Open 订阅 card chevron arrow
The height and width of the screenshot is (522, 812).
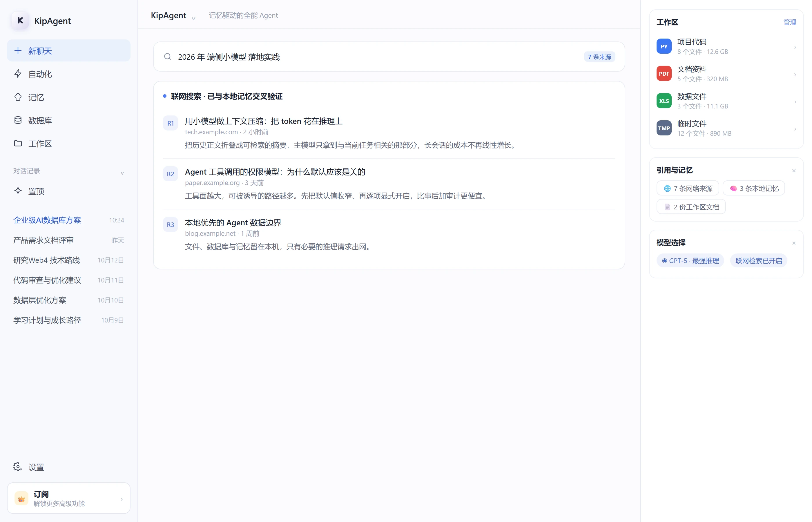[122, 499]
